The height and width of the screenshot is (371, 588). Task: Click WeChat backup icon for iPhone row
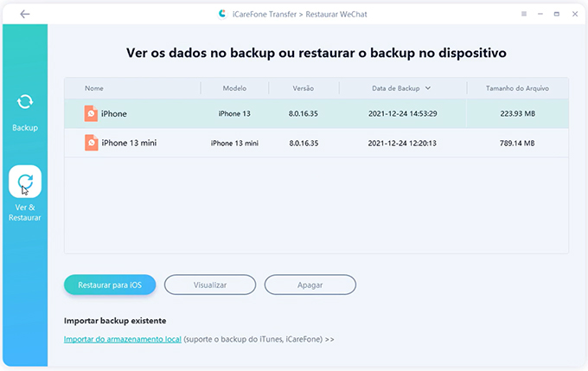pos(91,113)
